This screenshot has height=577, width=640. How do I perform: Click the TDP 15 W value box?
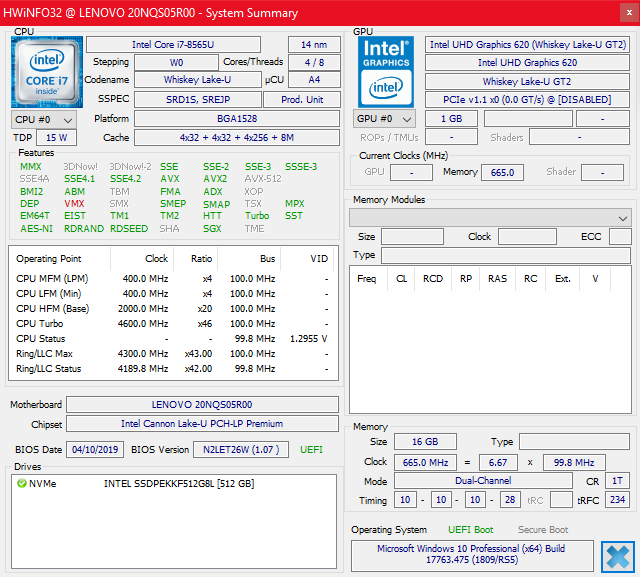click(56, 138)
